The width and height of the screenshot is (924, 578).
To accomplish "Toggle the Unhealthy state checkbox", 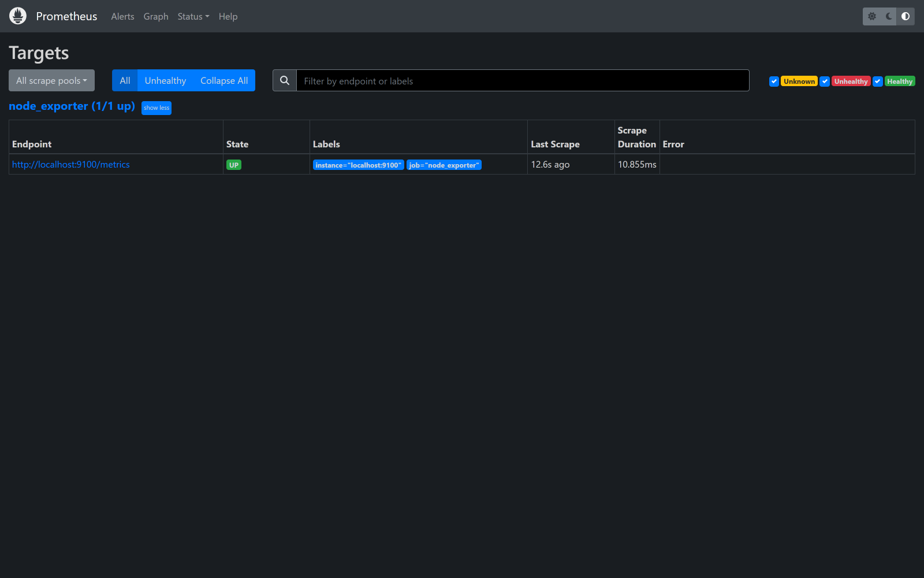I will click(825, 81).
